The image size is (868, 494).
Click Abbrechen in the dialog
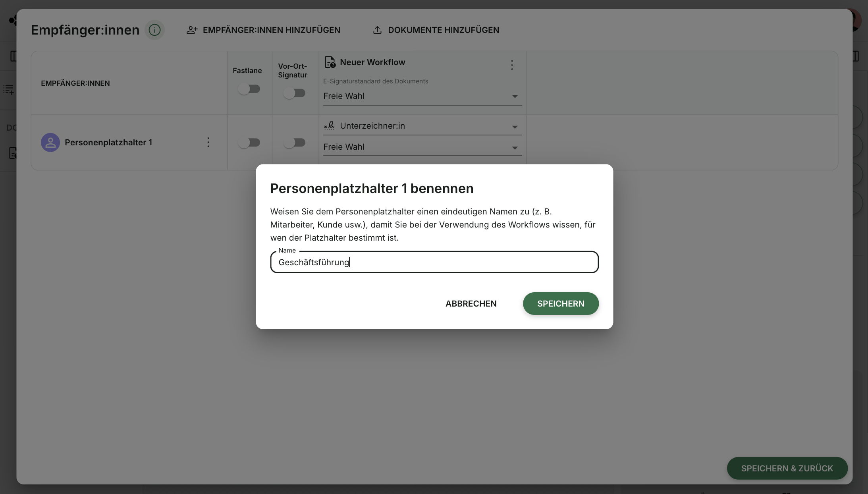471,304
